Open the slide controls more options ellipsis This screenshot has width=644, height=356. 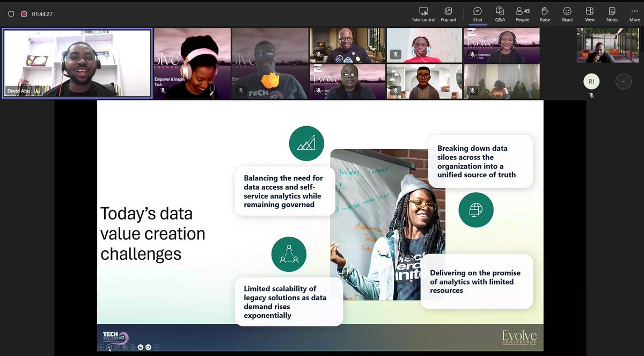point(156,347)
